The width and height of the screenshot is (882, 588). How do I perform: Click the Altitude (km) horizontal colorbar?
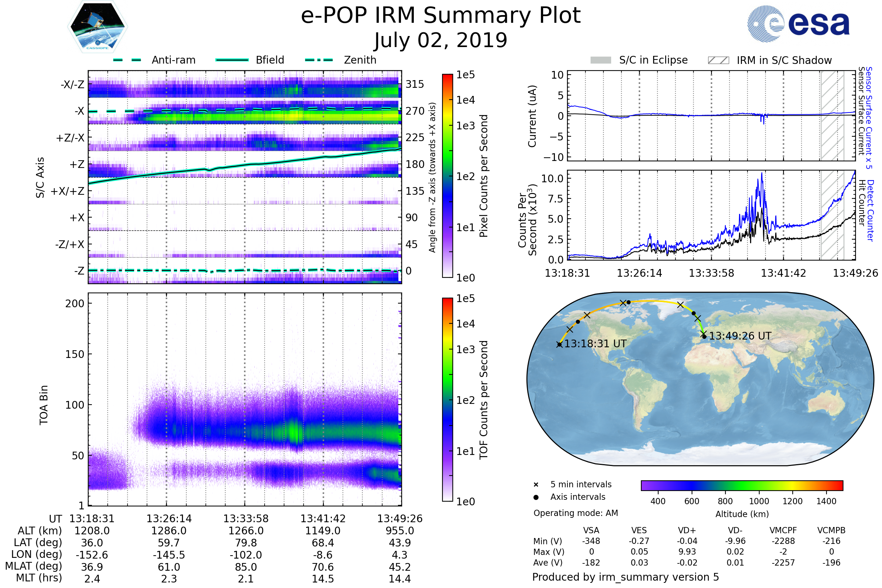[742, 485]
